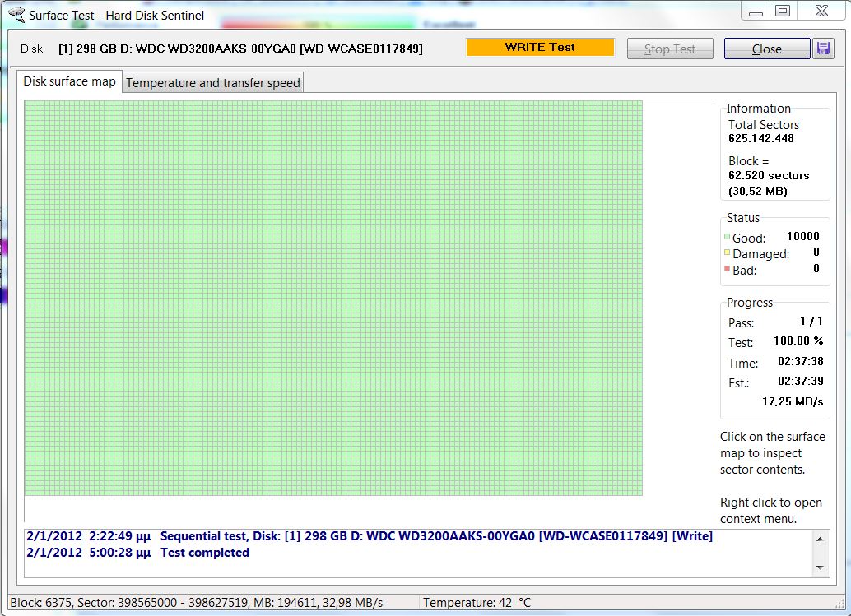Click the Stop Test button
This screenshot has height=616, width=851.
coord(670,49)
